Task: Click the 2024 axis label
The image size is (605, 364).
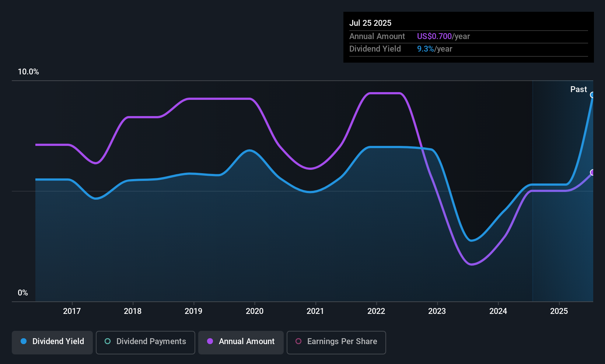Action: click(498, 311)
